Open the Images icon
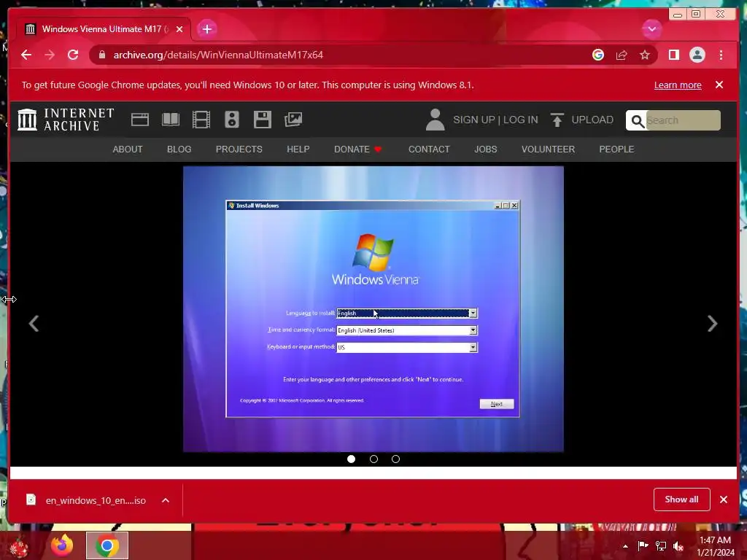The height and width of the screenshot is (560, 747). (x=293, y=120)
